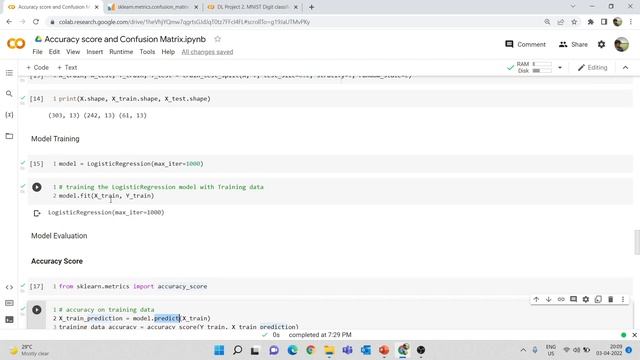Show hidden system tray icons chevron
Image resolution: width=640 pixels, height=360 pixels.
coord(523,350)
